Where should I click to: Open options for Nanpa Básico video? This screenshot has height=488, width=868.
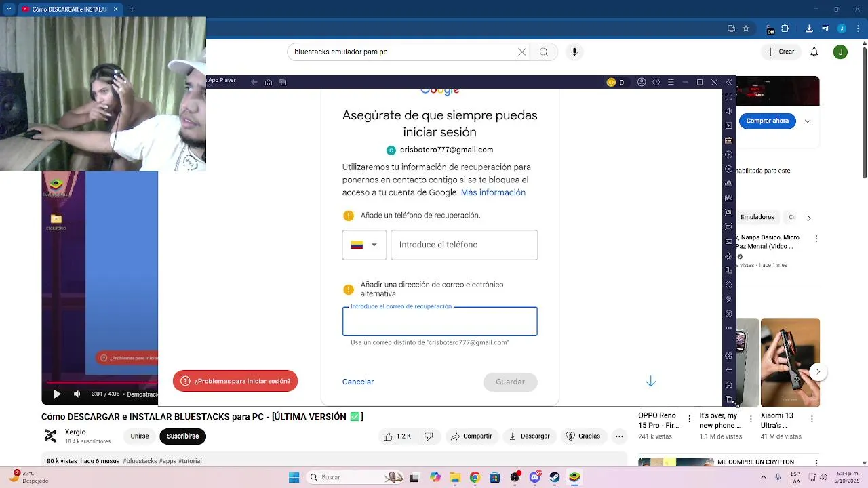click(x=816, y=239)
